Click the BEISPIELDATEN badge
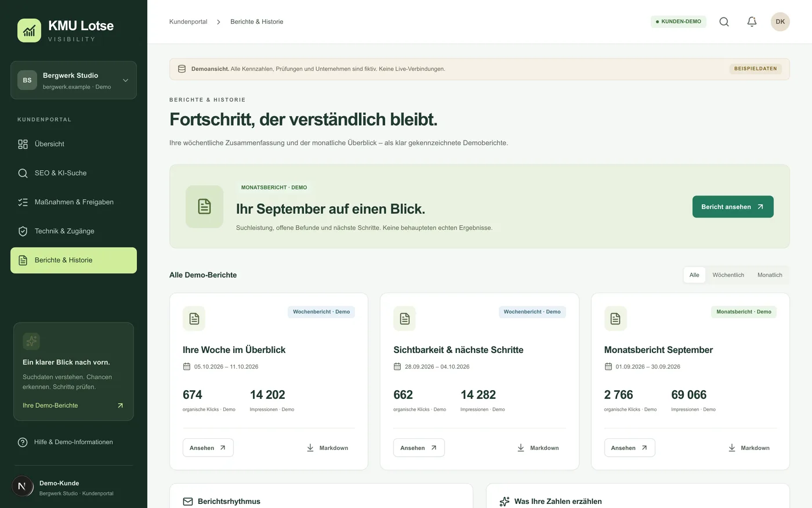The image size is (812, 508). [x=755, y=69]
